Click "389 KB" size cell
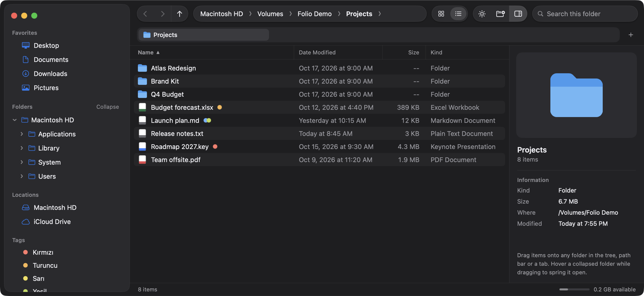644x296 pixels. tap(408, 107)
